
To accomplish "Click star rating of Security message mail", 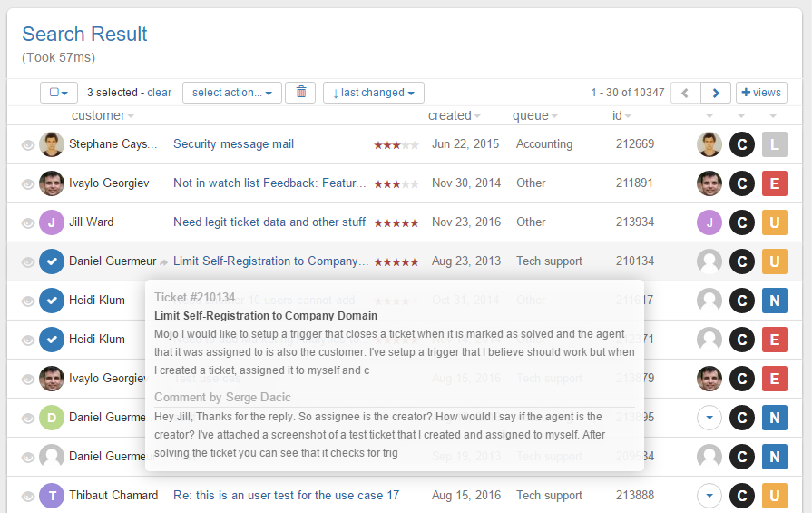I will click(396, 145).
